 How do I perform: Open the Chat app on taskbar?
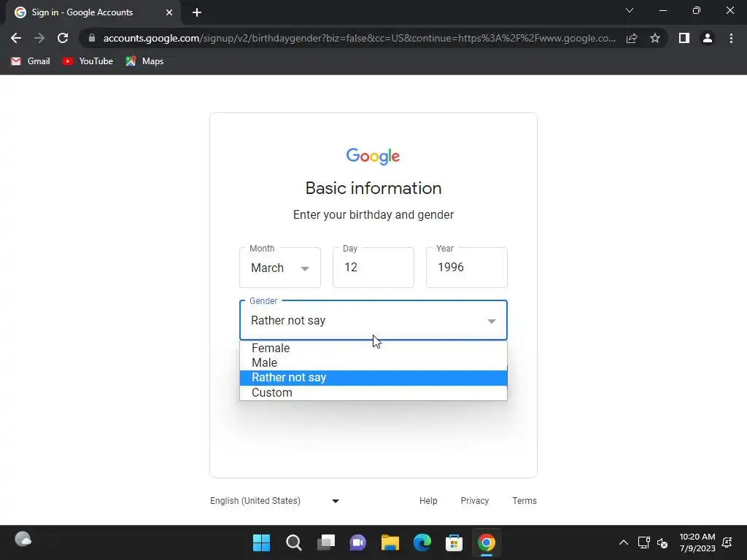tap(357, 542)
